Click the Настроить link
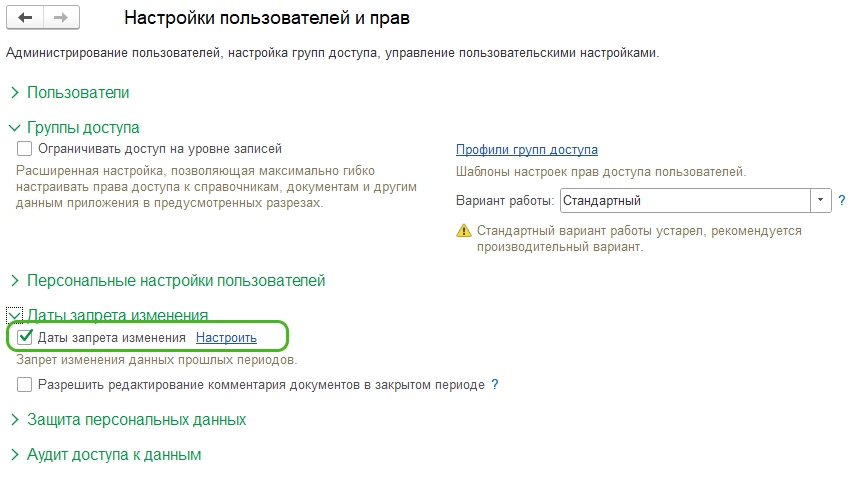Viewport: 856px width, 485px height. click(226, 338)
